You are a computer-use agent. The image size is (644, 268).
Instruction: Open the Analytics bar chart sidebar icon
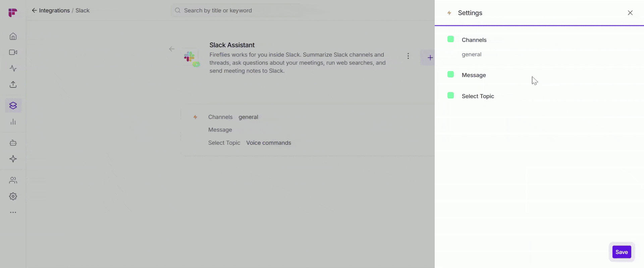(13, 122)
